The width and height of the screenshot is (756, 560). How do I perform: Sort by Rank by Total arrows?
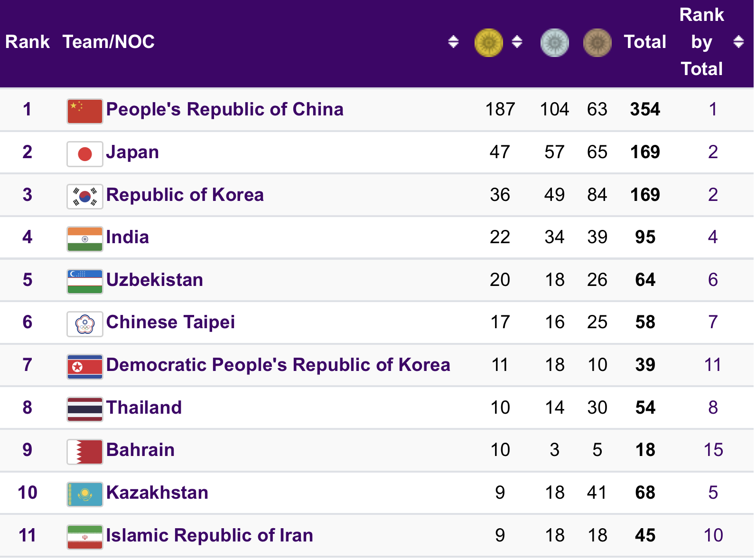(738, 42)
